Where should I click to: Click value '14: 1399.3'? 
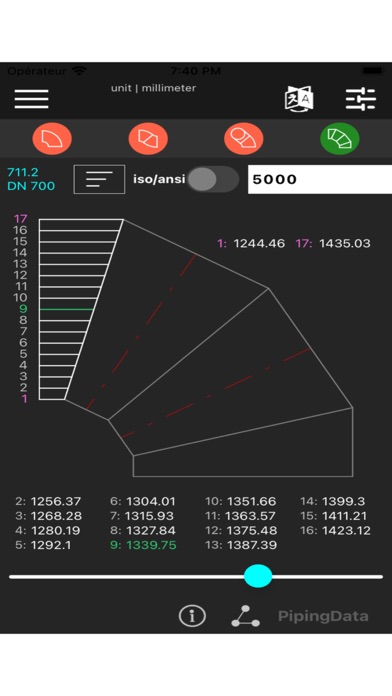(x=333, y=502)
